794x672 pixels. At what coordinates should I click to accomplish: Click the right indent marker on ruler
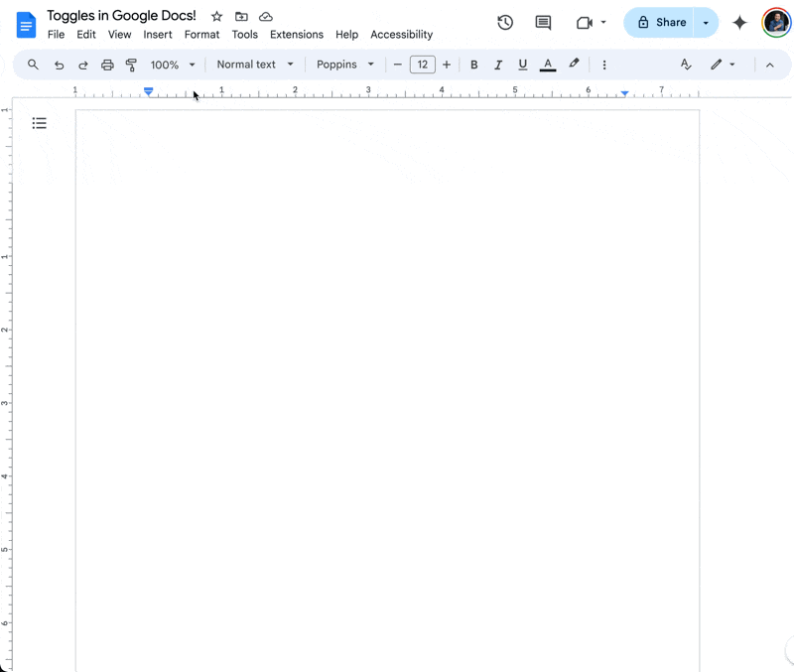(625, 93)
